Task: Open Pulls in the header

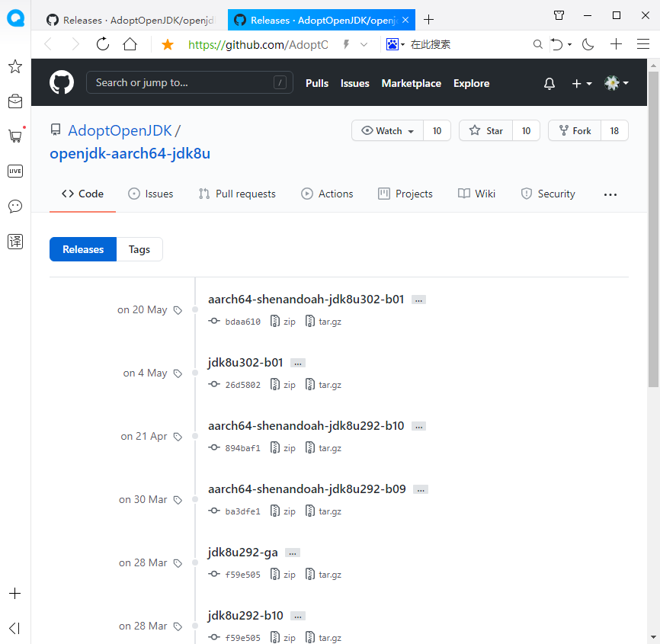Action: pos(316,83)
